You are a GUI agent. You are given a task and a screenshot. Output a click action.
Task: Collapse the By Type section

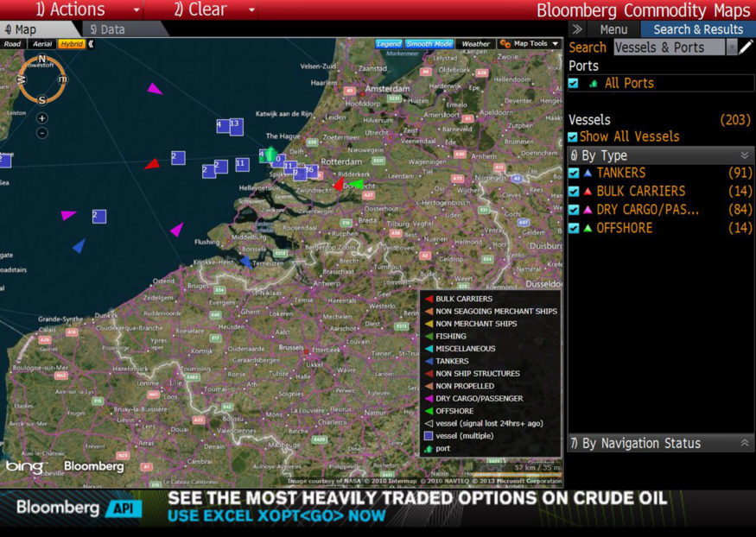pyautogui.click(x=745, y=155)
